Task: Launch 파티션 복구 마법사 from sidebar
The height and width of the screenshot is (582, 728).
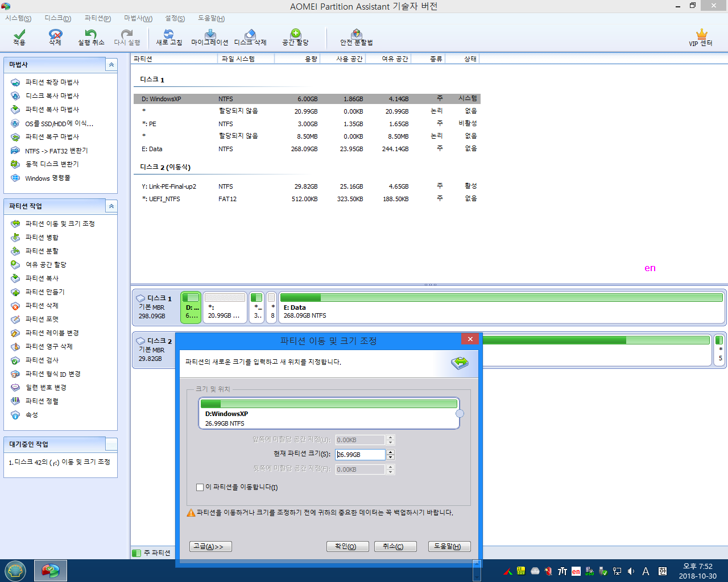Action: pyautogui.click(x=52, y=137)
